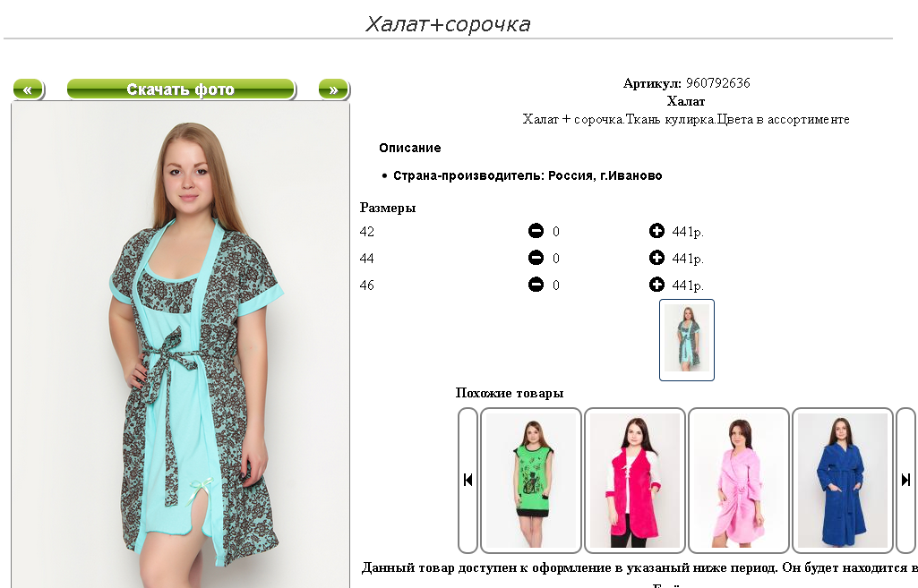
Task: Open the pink robe similar product
Action: (x=738, y=481)
